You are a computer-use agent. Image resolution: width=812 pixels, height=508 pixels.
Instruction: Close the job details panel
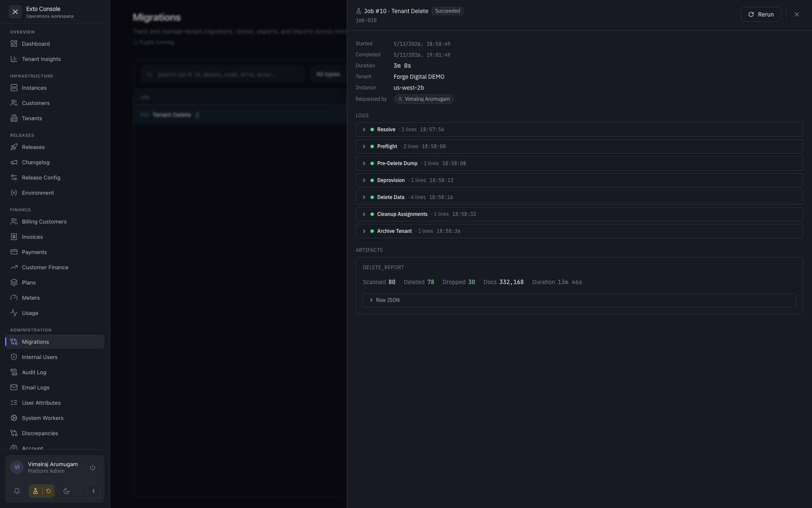(796, 14)
